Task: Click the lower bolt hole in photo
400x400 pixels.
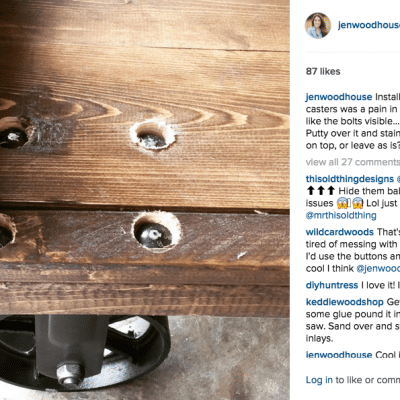Action: click(156, 231)
